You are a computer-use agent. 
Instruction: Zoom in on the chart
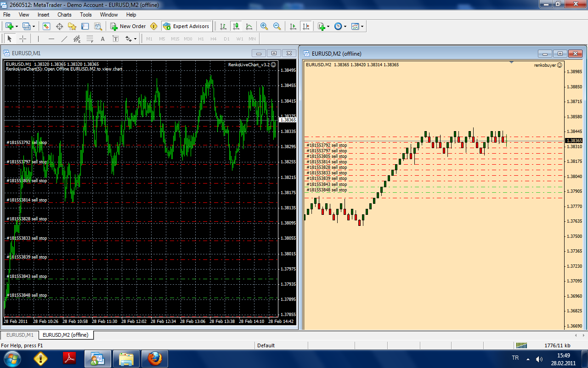pos(264,26)
